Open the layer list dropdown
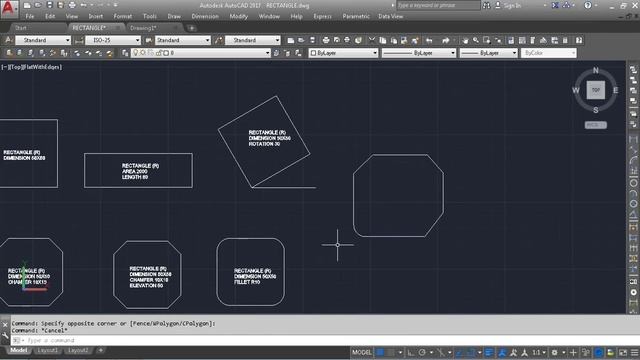The image size is (640, 360). (201, 53)
